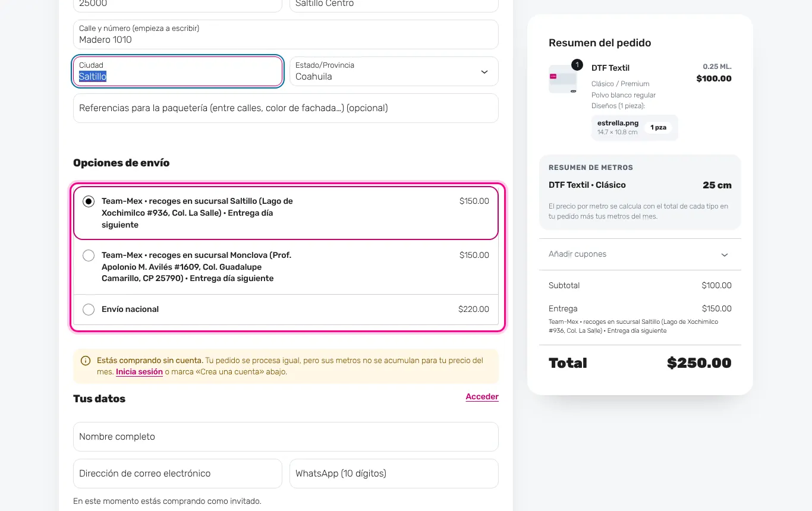The height and width of the screenshot is (511, 812).
Task: Click the Acceder link
Action: point(482,397)
